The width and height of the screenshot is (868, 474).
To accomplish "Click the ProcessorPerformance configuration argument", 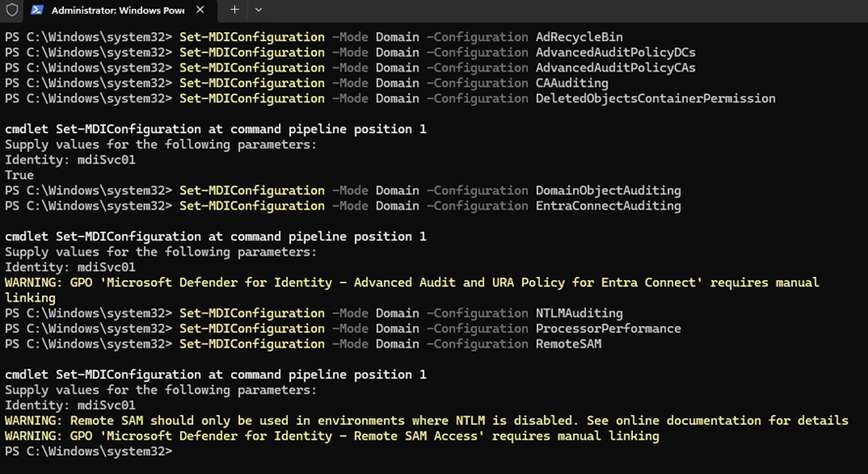I will (608, 328).
